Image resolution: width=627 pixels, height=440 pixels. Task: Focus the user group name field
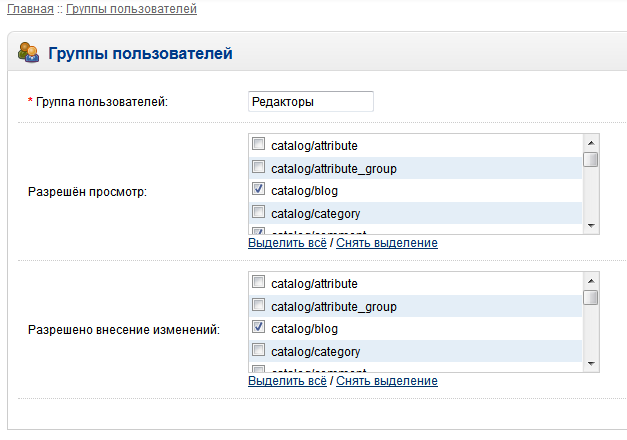[x=310, y=101]
